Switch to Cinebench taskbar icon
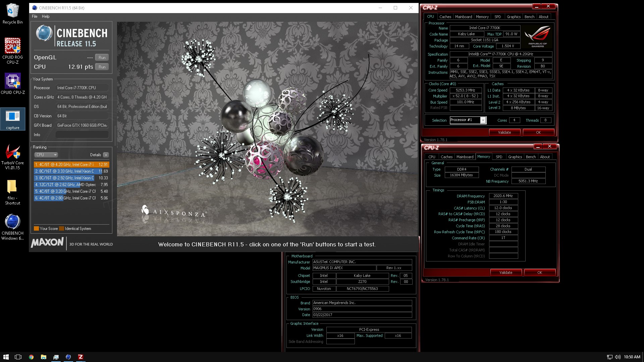This screenshot has width=644, height=362. tap(68, 357)
